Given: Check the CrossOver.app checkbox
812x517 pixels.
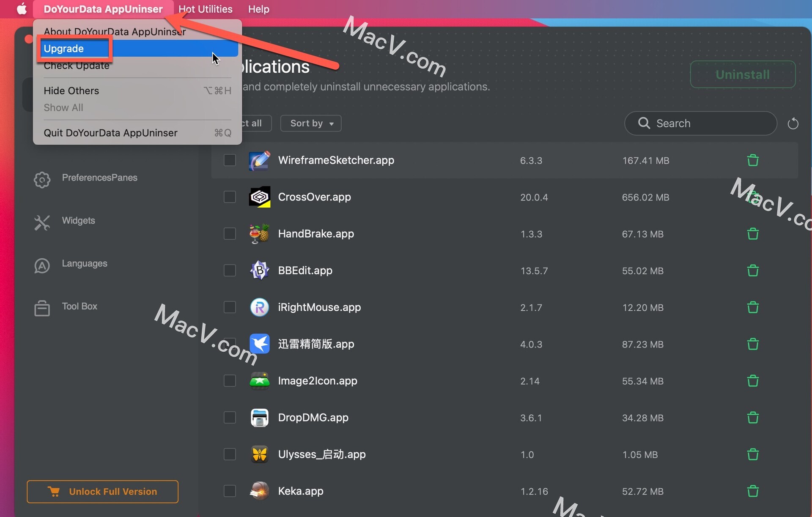Looking at the screenshot, I should click(x=230, y=197).
